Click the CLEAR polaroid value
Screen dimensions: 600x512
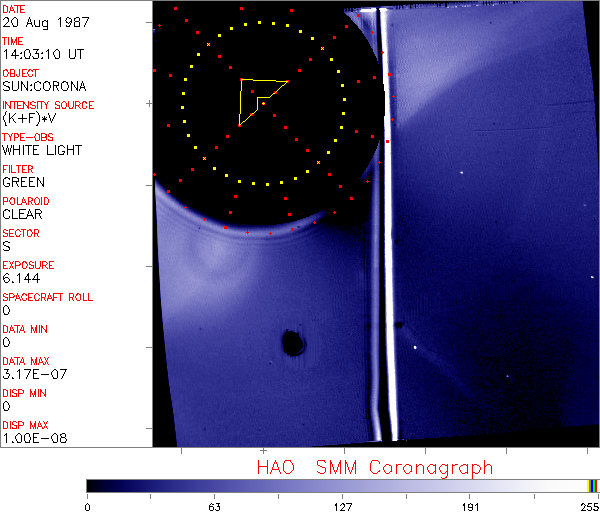pos(23,214)
